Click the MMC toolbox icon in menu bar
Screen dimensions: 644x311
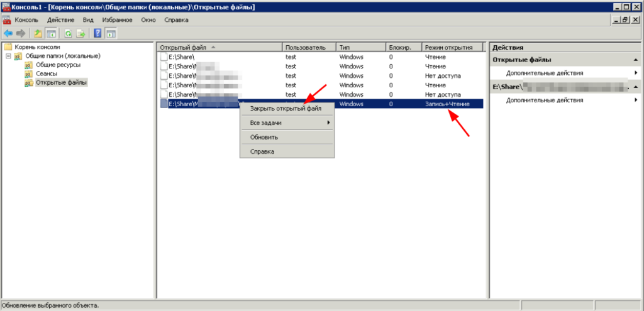[6, 19]
